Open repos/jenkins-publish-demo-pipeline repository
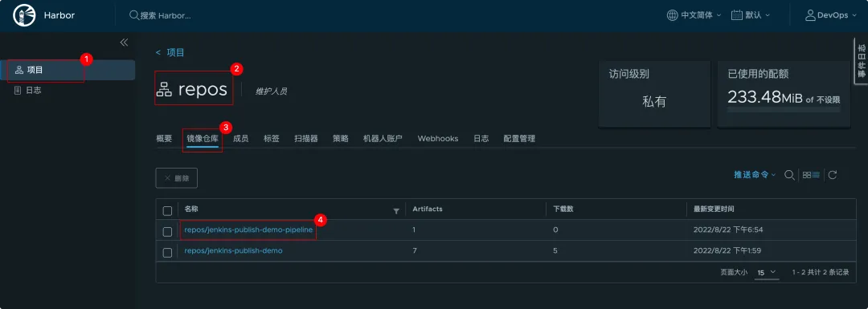This screenshot has height=309, width=868. coord(248,230)
